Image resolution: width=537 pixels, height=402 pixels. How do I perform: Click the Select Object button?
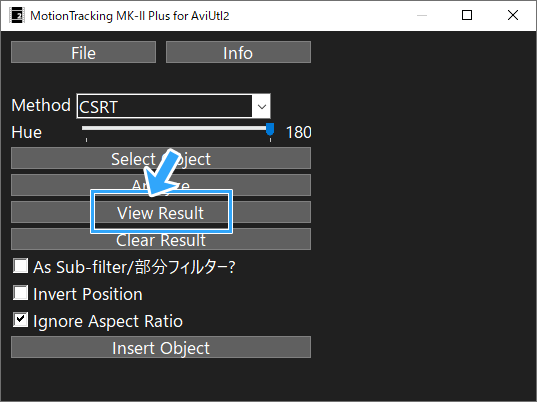point(161,158)
